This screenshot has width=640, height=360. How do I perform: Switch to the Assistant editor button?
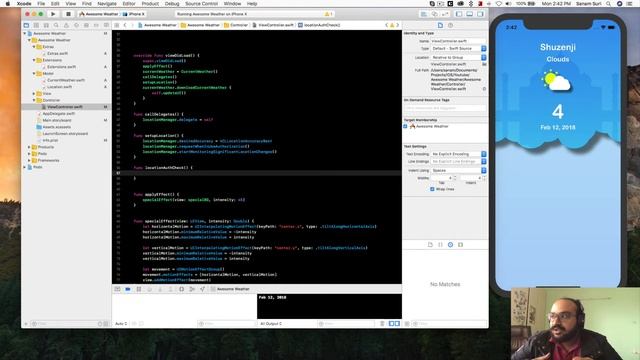tap(434, 14)
